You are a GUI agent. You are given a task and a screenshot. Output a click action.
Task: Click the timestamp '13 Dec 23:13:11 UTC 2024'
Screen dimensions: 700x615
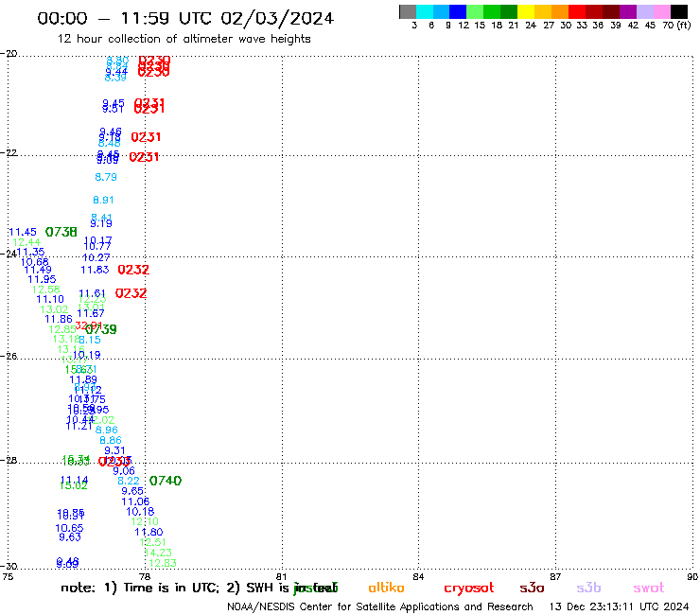(x=620, y=607)
